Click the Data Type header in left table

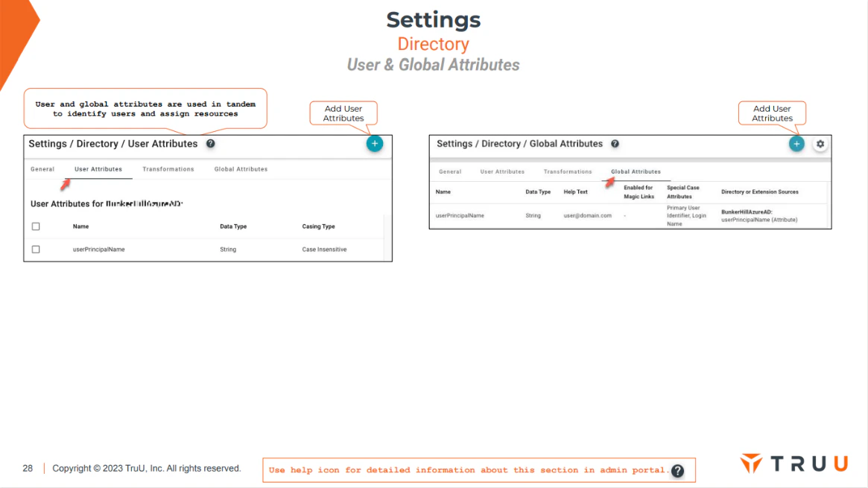233,226
